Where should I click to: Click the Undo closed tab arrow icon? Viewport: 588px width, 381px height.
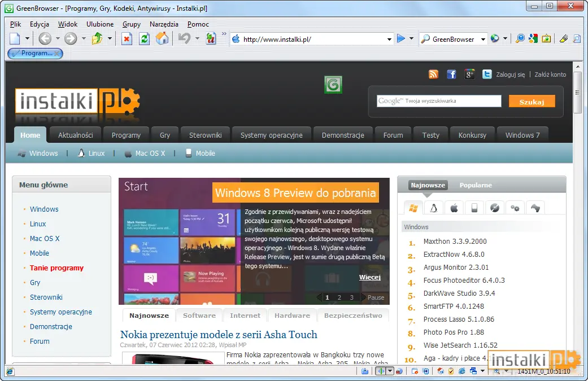[x=185, y=38]
